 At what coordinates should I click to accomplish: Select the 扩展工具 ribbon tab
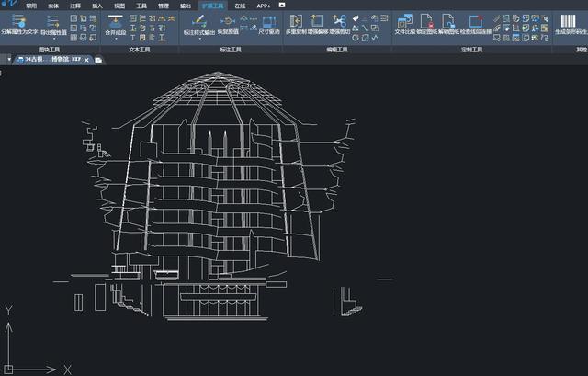212,6
